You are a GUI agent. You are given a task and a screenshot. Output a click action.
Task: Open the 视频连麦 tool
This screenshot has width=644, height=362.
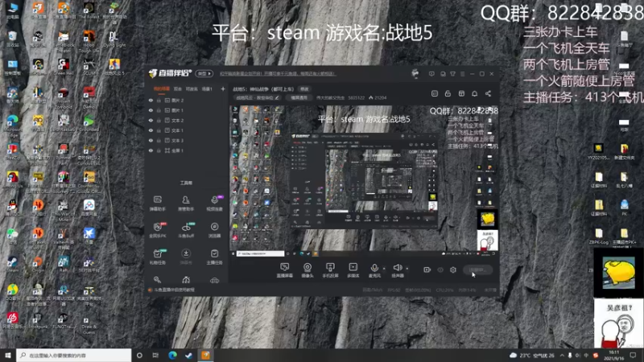(x=214, y=204)
